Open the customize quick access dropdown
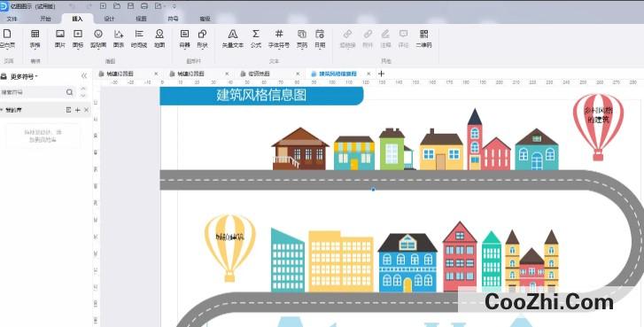644x327 pixels. [175, 6]
